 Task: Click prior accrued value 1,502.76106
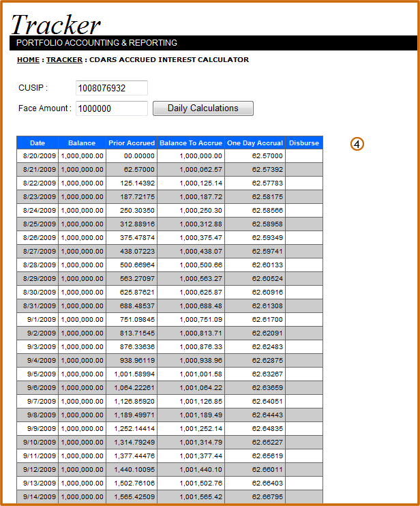click(132, 483)
